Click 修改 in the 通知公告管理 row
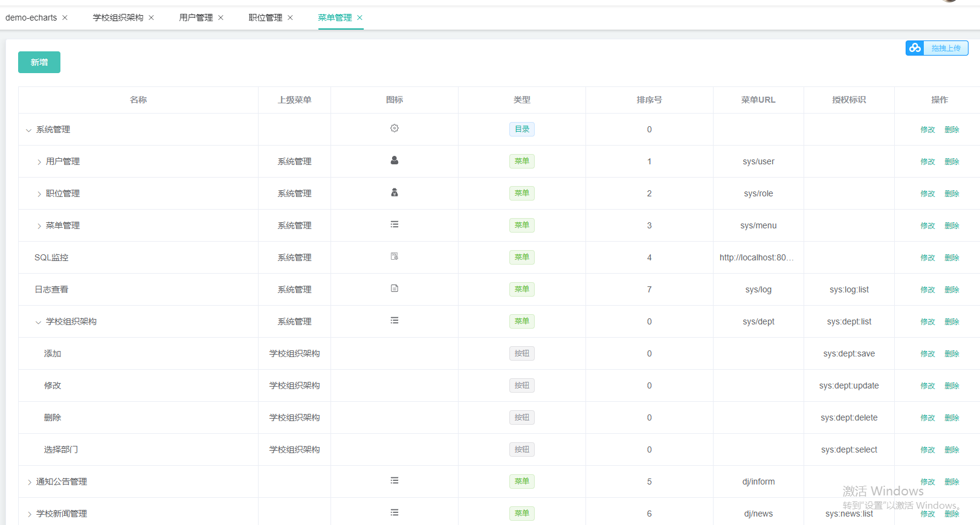 pos(927,482)
